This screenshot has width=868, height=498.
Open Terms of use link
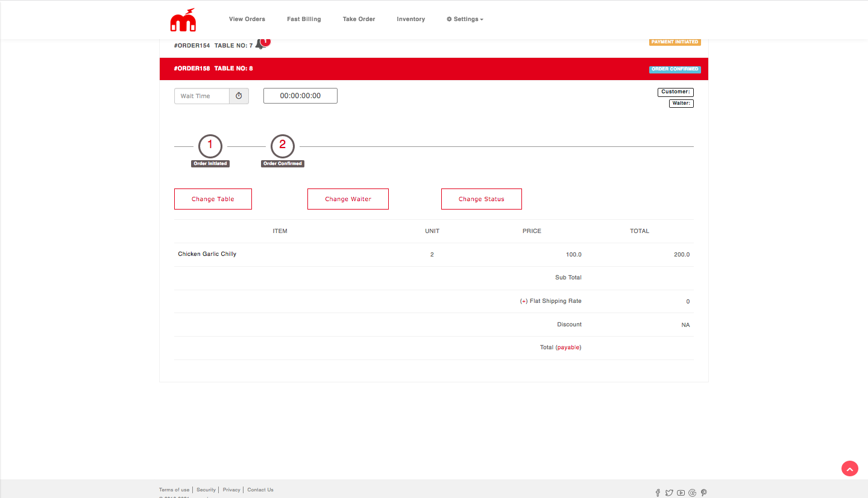coord(174,490)
